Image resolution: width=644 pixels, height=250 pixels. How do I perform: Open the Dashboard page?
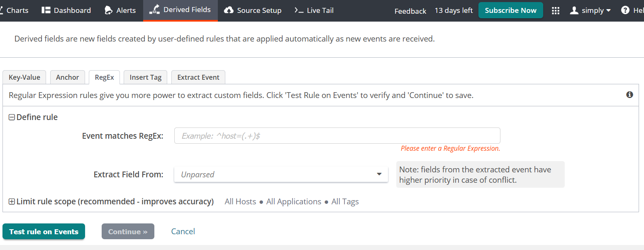(66, 10)
